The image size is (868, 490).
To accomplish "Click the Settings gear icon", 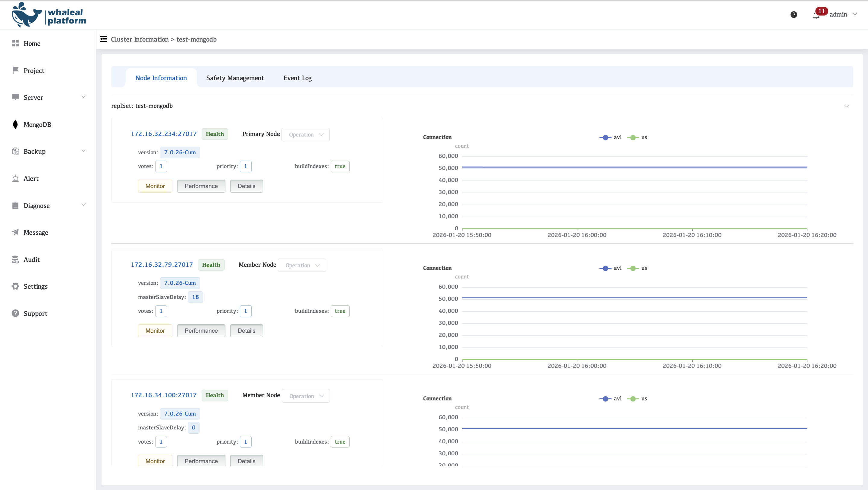I will pos(15,286).
